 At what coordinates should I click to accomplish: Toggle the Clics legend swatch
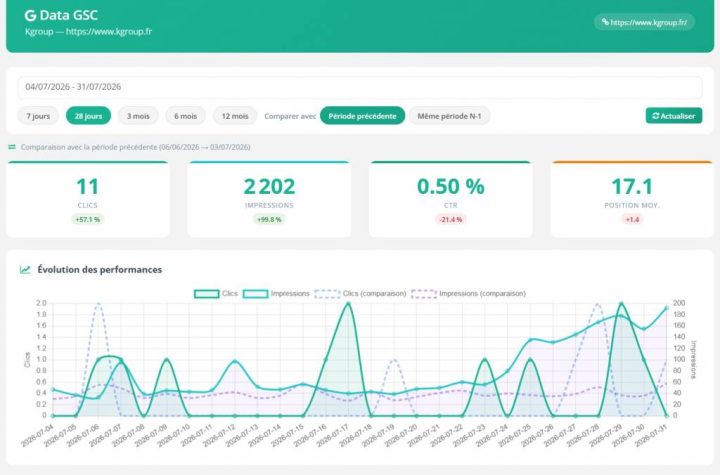(x=207, y=294)
